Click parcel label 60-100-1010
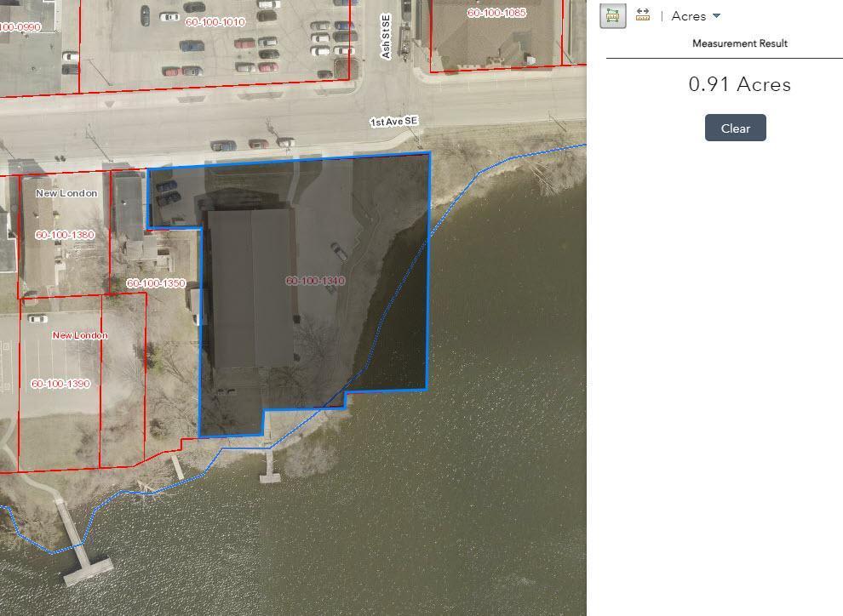843x616 pixels. tap(215, 22)
